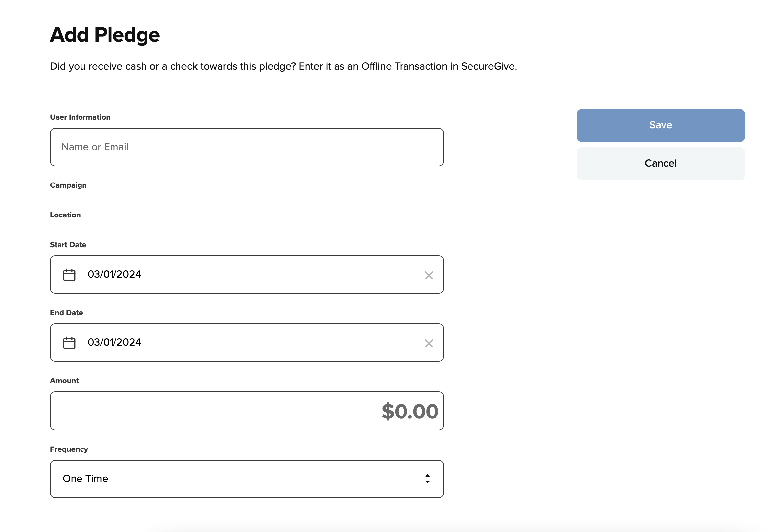Cancel adding the pledge

coord(660,164)
